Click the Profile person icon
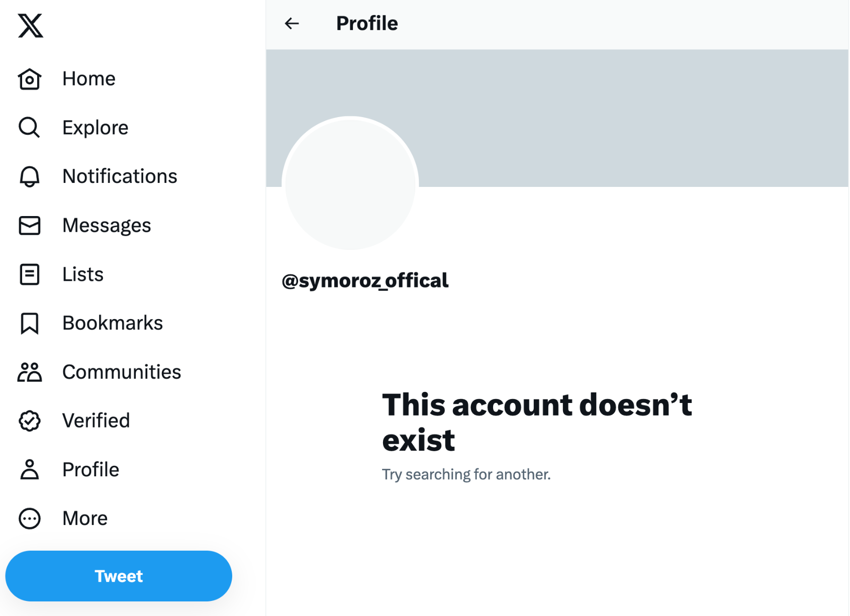 click(x=30, y=470)
